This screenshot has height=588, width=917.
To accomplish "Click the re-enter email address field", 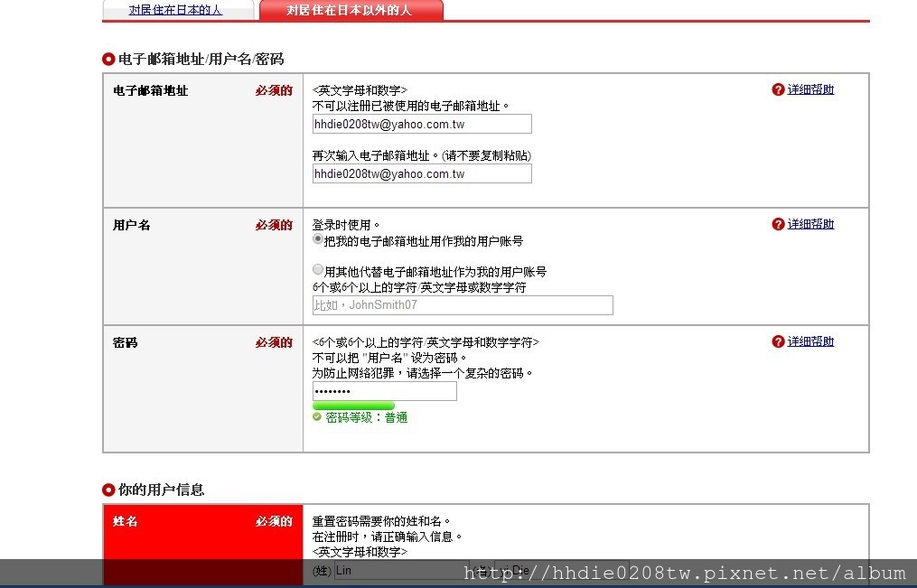I will point(422,173).
